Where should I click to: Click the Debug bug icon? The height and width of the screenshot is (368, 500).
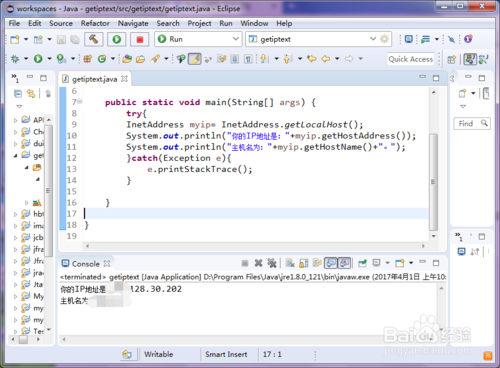click(15, 59)
